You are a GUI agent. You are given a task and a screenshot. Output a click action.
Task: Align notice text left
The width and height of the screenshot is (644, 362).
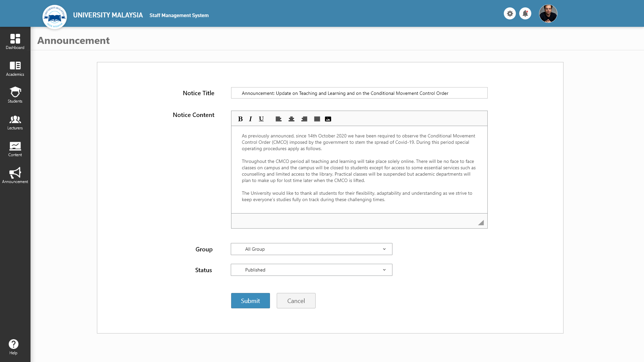click(x=278, y=119)
